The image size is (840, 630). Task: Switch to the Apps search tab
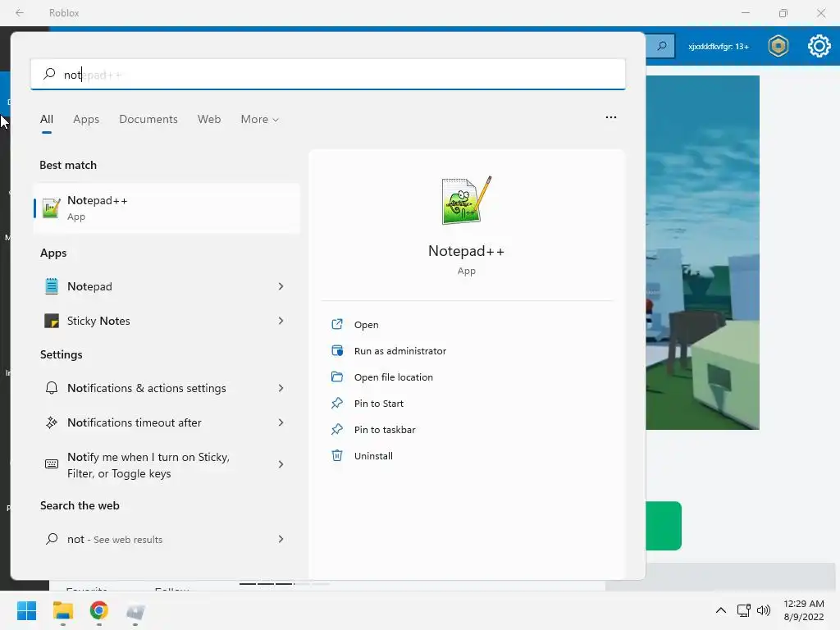coord(86,119)
